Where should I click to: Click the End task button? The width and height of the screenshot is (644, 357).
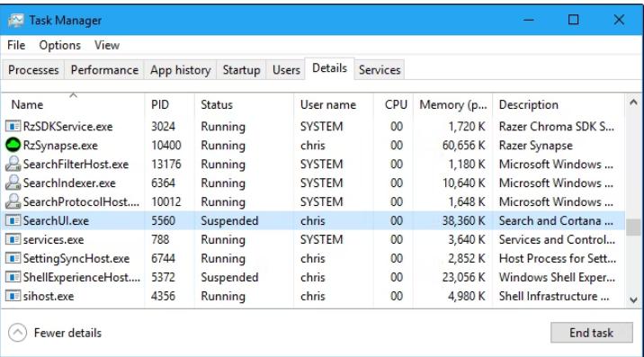pyautogui.click(x=592, y=333)
